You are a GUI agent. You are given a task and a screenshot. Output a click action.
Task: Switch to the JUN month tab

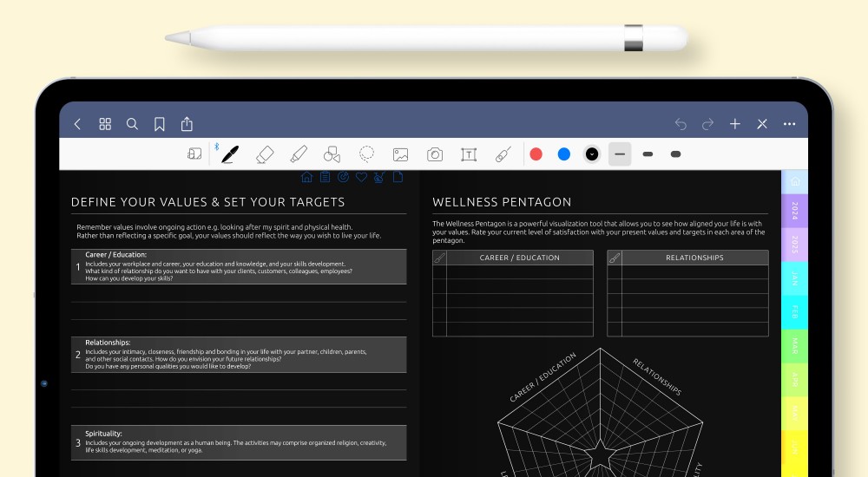coord(795,448)
